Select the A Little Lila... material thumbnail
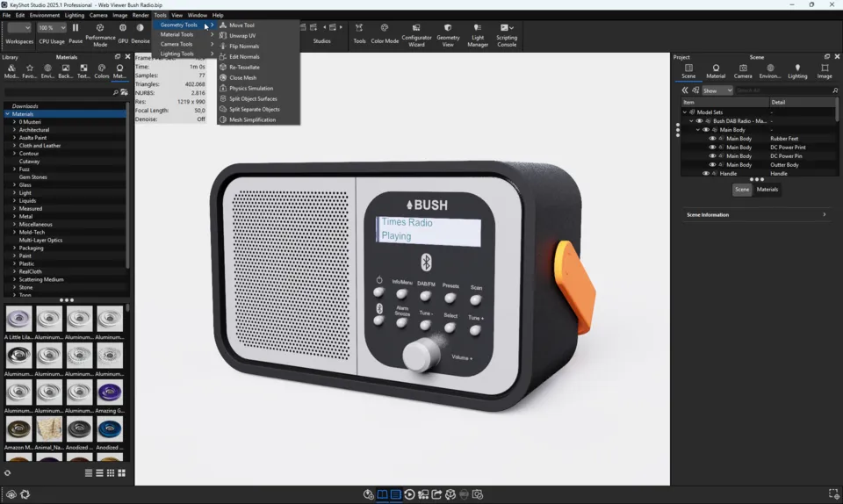The image size is (843, 504). point(18,319)
